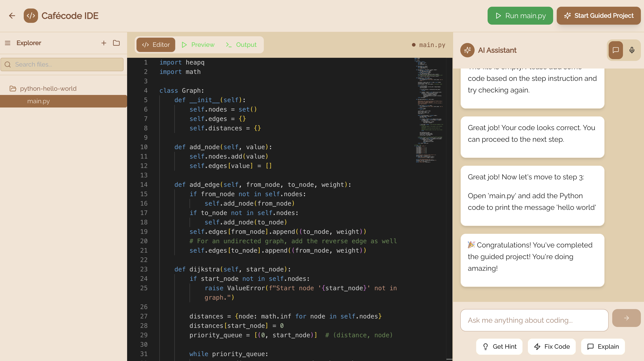Click the python-hello-world folder icon
644x361 pixels.
pos(13,88)
